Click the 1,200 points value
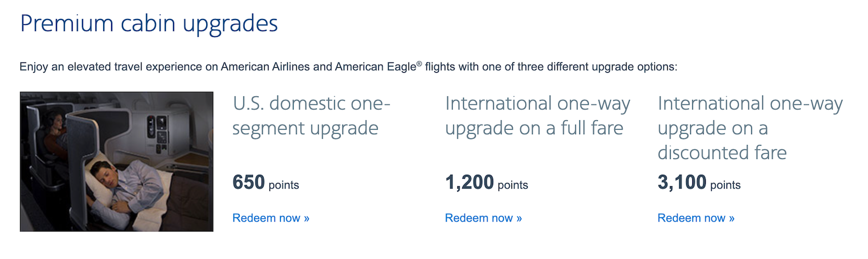868x259 pixels. 487,182
